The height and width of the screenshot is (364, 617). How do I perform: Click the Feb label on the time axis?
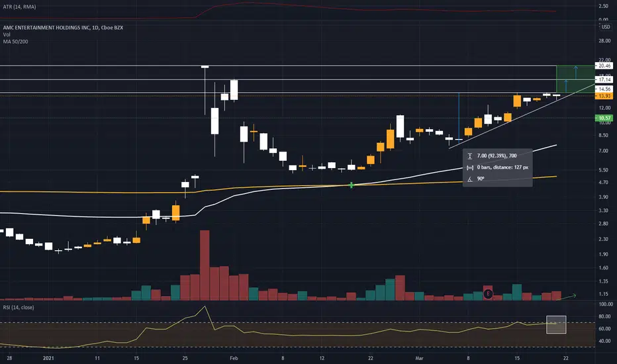tap(234, 358)
